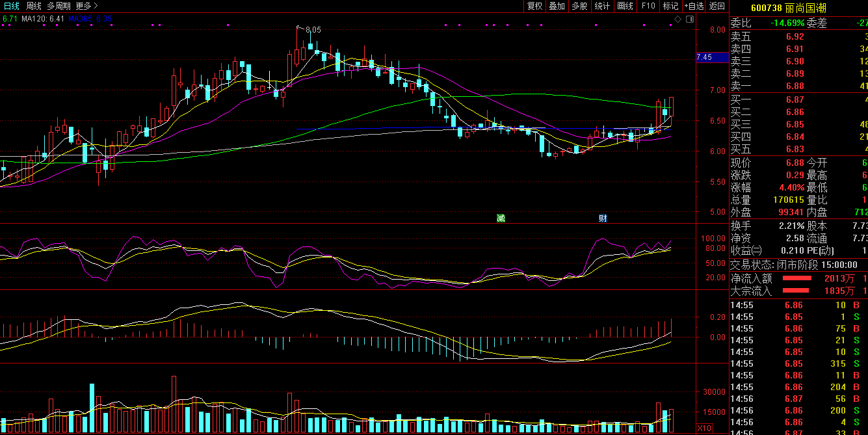
Task: Select the 卖五 price 6.92
Action: 795,36
